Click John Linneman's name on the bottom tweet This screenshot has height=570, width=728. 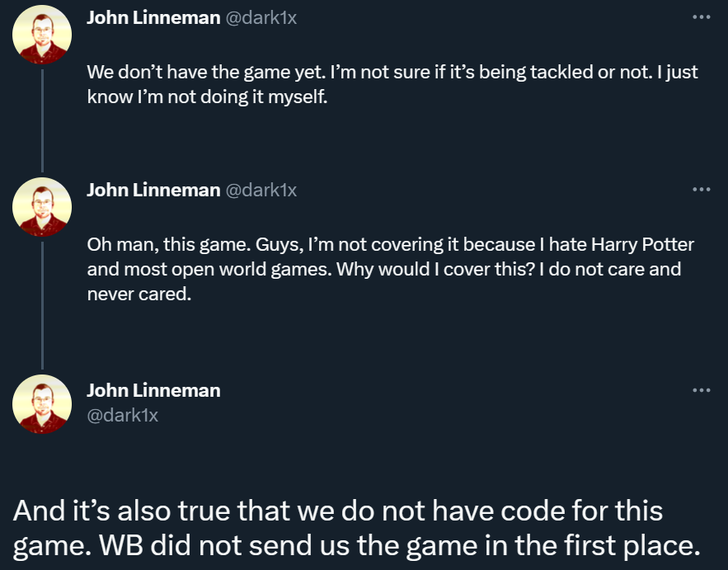(x=153, y=390)
